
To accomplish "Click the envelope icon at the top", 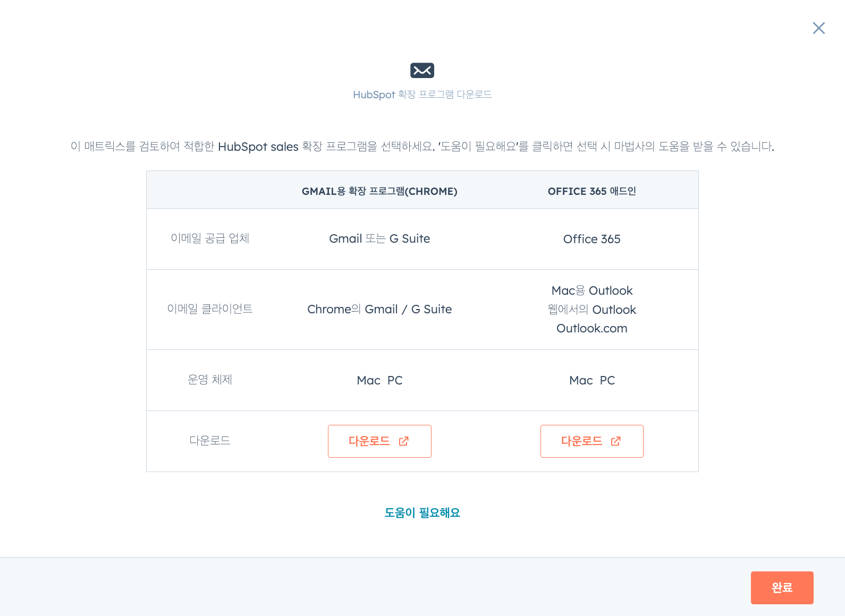I will pos(422,70).
